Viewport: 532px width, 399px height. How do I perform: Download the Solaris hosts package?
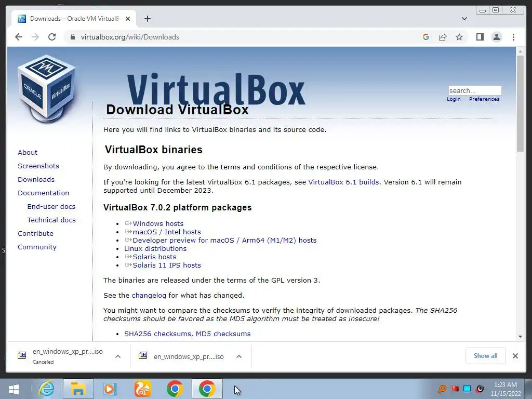coord(154,257)
